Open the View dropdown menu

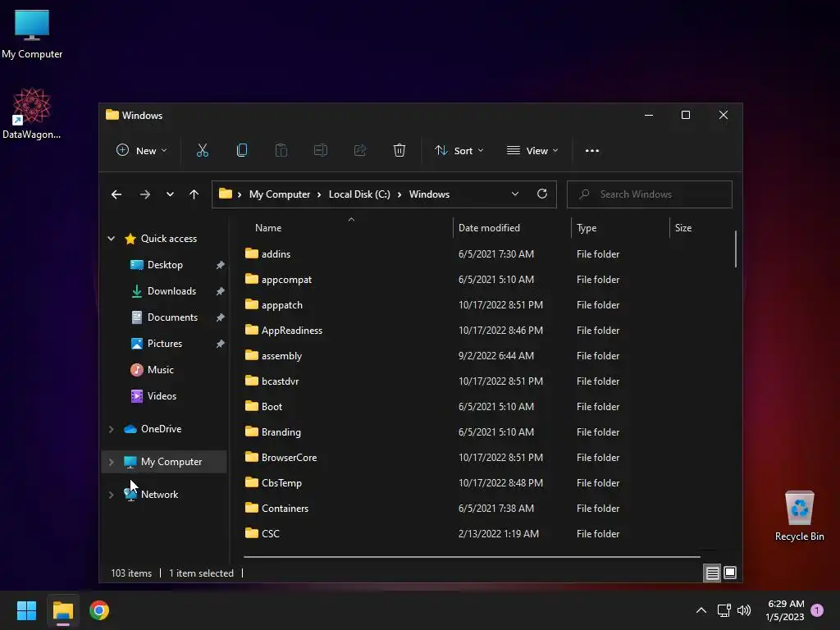(532, 151)
